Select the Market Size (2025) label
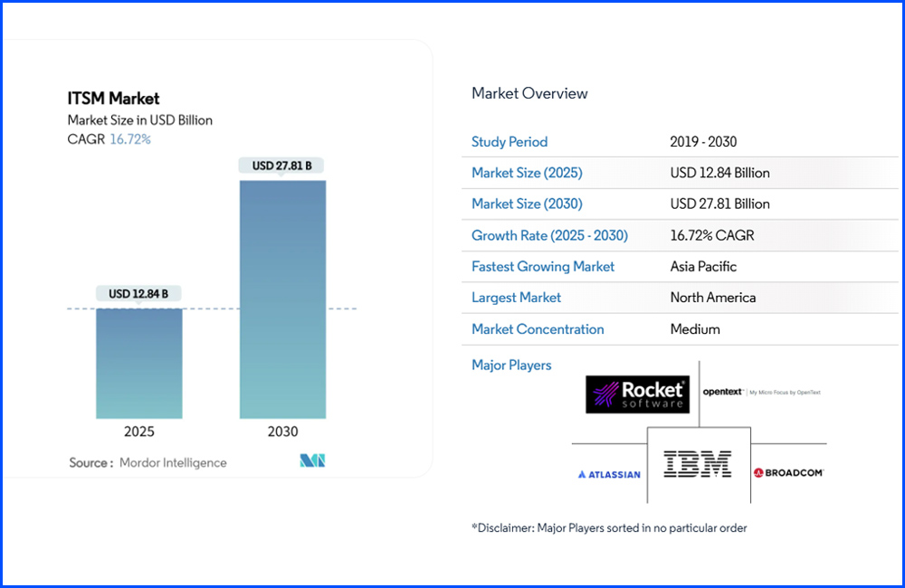905x588 pixels. (527, 173)
